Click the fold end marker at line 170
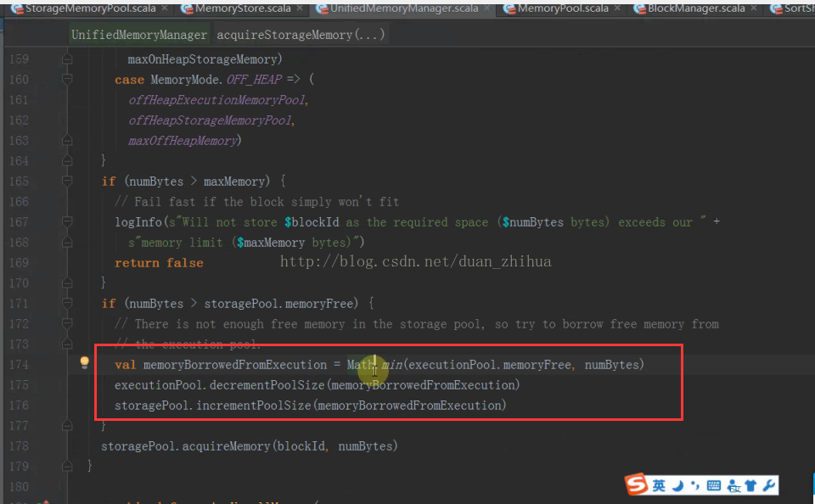Screen dimensions: 815x504 [x=67, y=283]
